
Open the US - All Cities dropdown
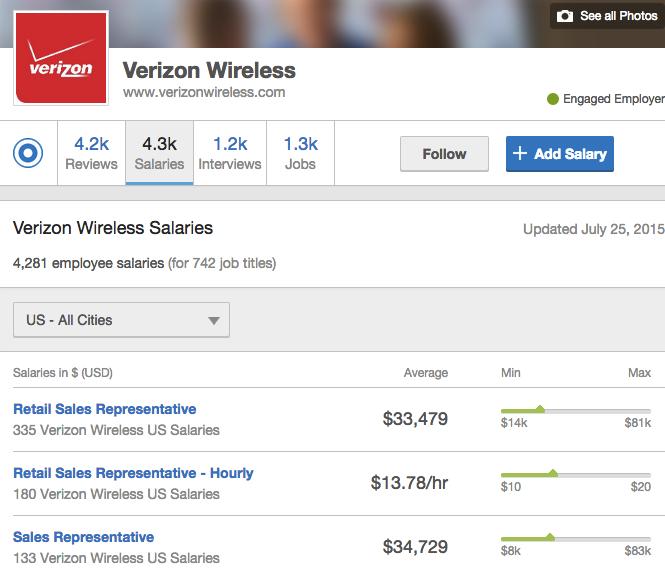pos(121,320)
